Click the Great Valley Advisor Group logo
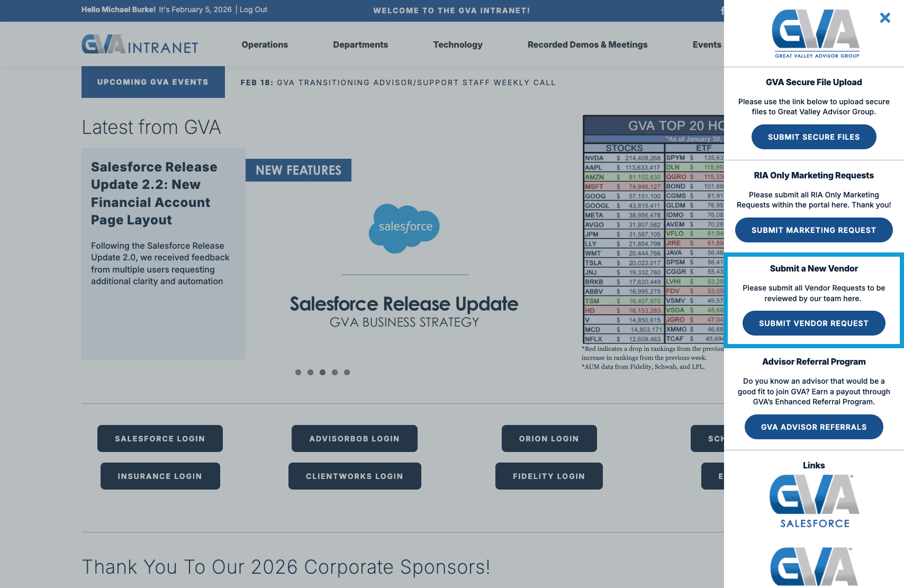This screenshot has width=904, height=588. click(x=816, y=34)
